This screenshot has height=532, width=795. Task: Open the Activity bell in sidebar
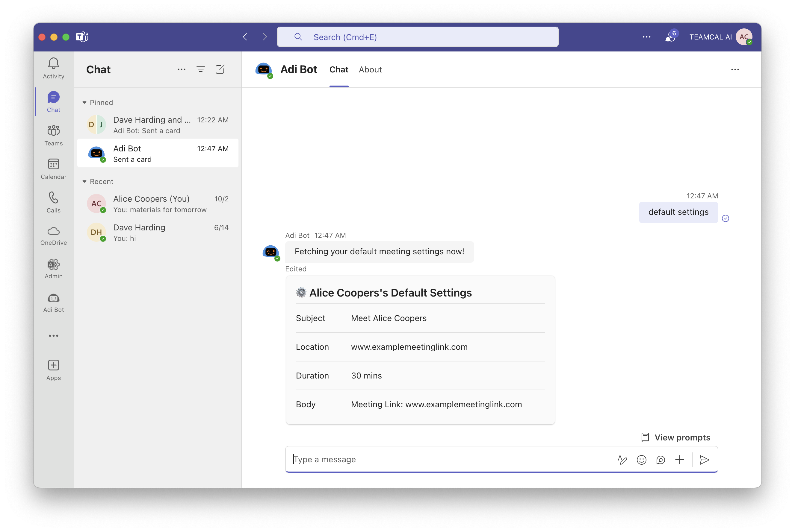click(53, 68)
